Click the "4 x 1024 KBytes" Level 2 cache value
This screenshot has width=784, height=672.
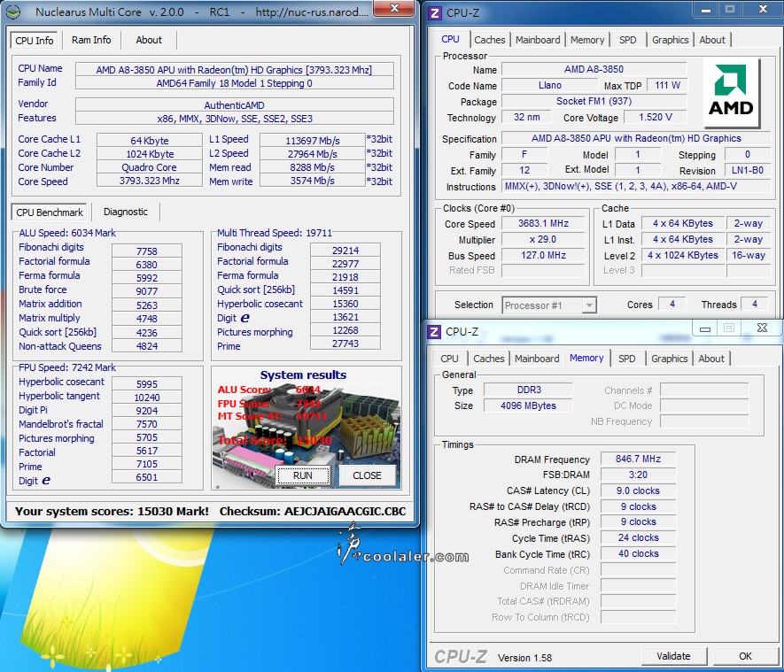(683, 255)
